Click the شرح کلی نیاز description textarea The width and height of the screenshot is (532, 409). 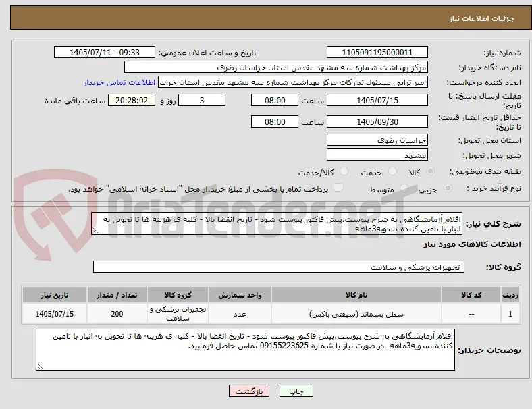coord(277,224)
